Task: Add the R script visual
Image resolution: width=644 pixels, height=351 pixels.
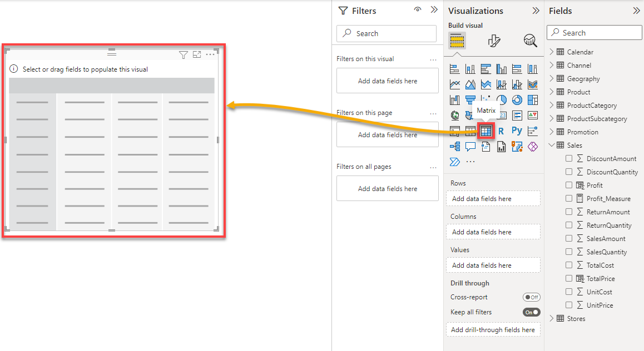Action: 501,131
